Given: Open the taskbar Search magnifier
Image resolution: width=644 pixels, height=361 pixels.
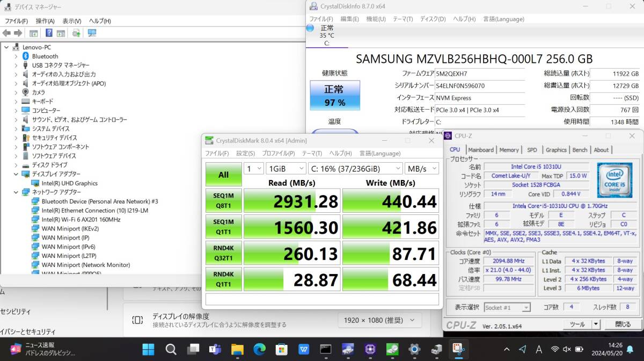Looking at the screenshot, I should 171,349.
